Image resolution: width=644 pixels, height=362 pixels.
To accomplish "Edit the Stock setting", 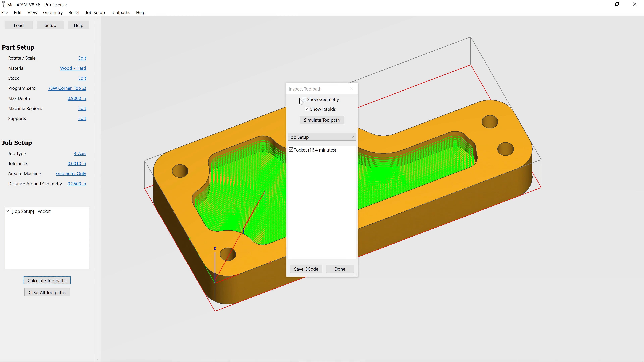I will coord(82,78).
